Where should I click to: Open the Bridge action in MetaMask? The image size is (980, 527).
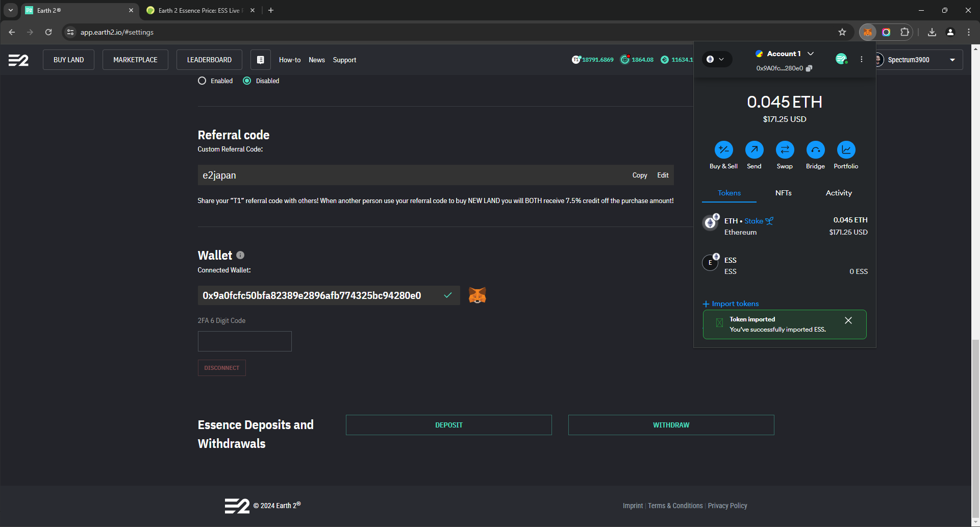[x=815, y=150]
